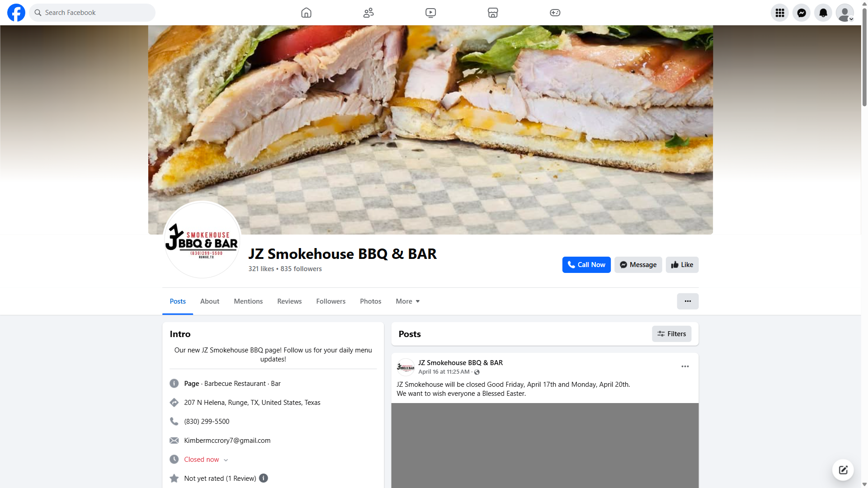This screenshot has width=868, height=488.
Task: Open the post options three-dot menu
Action: point(685,366)
